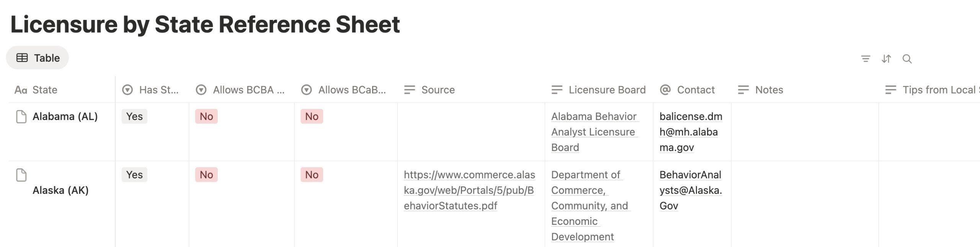The image size is (980, 247).
Task: Open Alabama Behavior Analyst Licensure Board link
Action: [x=593, y=132]
